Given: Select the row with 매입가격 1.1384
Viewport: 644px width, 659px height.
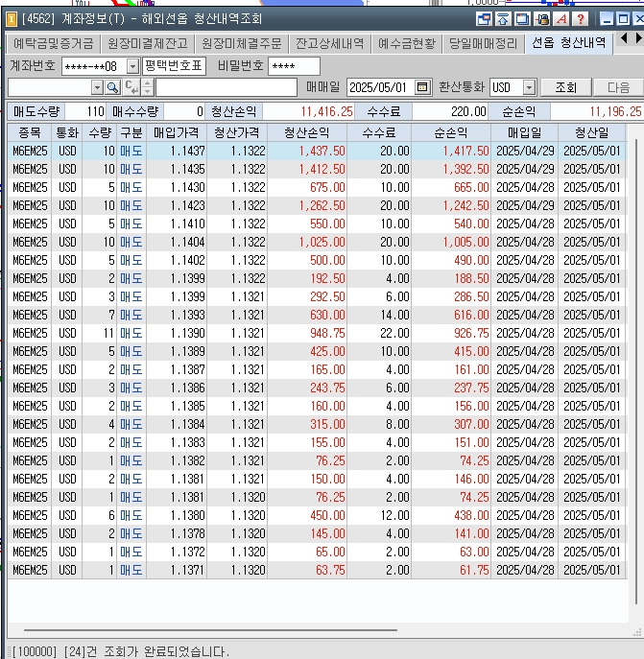Looking at the screenshot, I should 317,425.
